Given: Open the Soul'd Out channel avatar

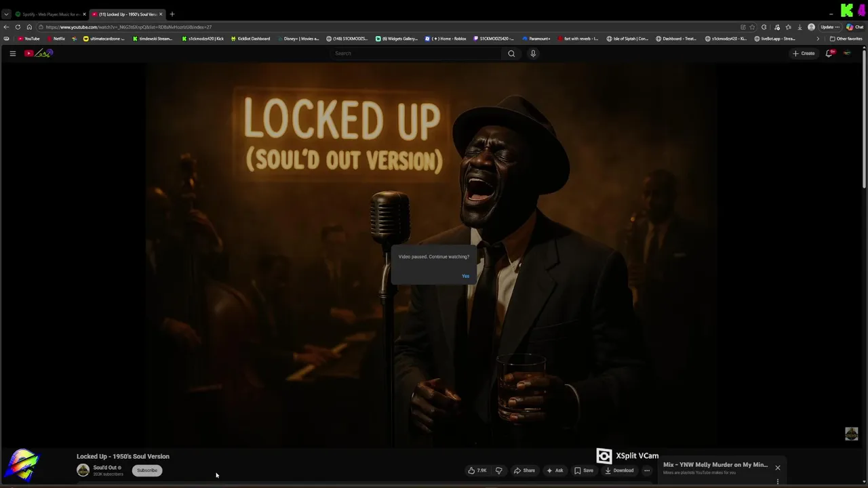Looking at the screenshot, I should click(83, 470).
